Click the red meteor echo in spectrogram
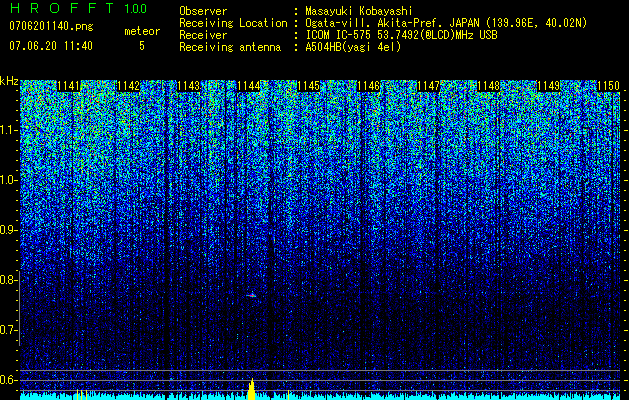The image size is (629, 400). 251,296
